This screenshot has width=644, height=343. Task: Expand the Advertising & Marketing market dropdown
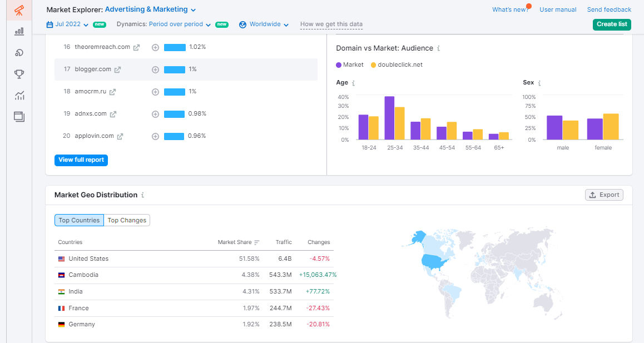pyautogui.click(x=150, y=9)
